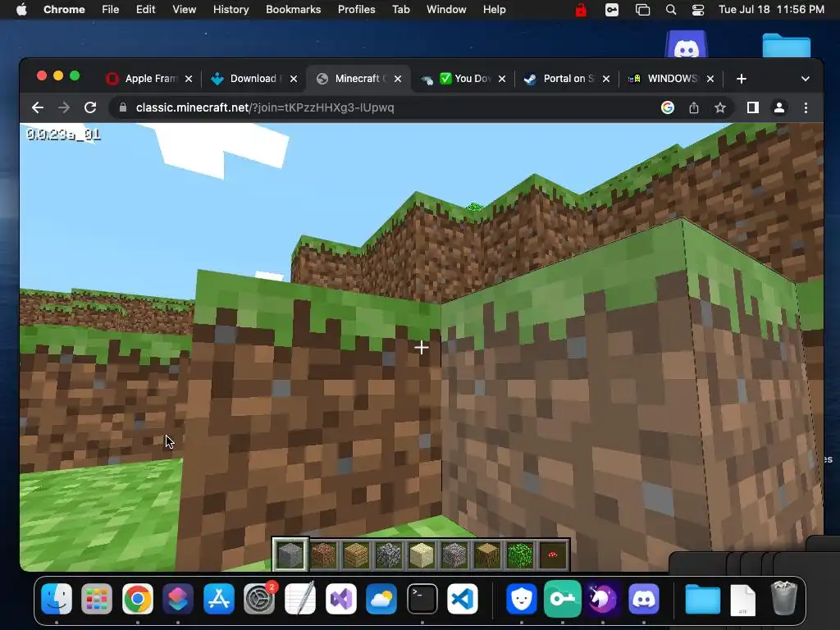Screen dimensions: 840x630
Task: Select the sand block in hotbar
Action: tap(421, 555)
